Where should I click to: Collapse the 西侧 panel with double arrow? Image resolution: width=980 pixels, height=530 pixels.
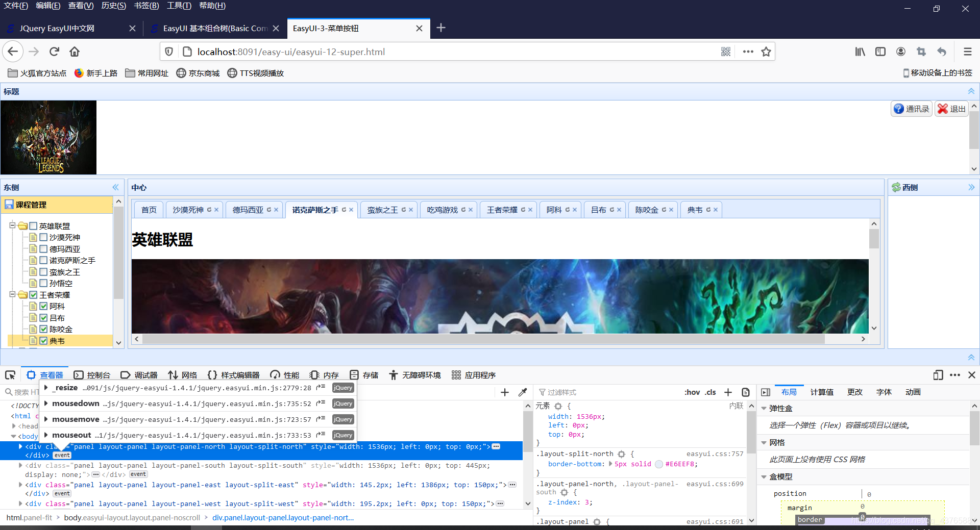point(971,187)
